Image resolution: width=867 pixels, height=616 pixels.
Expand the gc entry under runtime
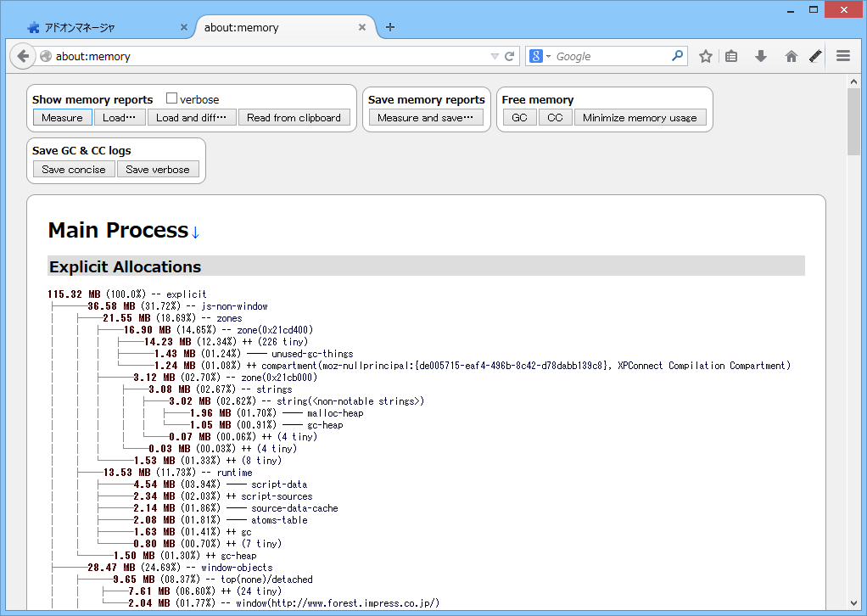(x=193, y=532)
